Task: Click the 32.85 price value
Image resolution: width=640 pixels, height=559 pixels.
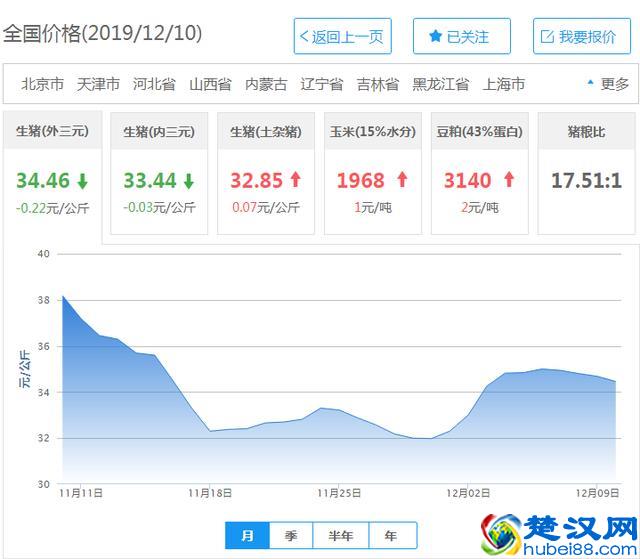Action: [256, 180]
